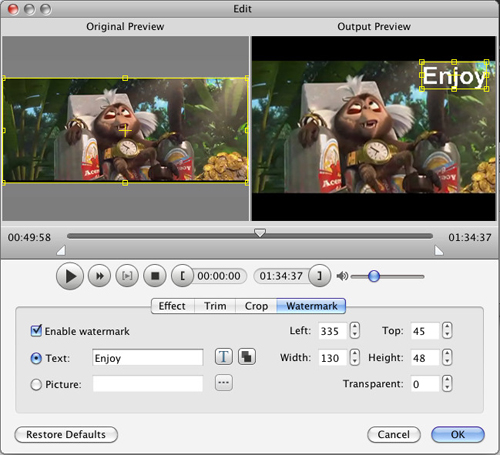Viewport: 500px width, 455px height.
Task: Click the Enjoy watermark in Output Preview
Action: pyautogui.click(x=454, y=76)
